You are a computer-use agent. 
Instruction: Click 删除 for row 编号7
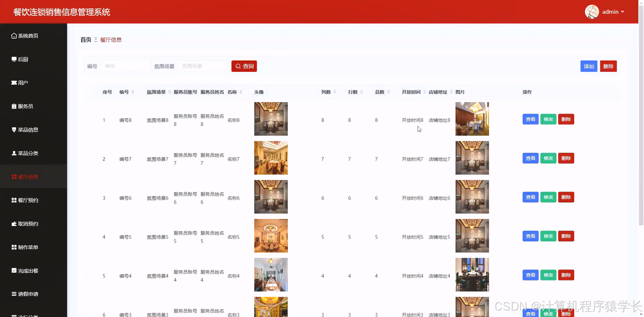[566, 158]
